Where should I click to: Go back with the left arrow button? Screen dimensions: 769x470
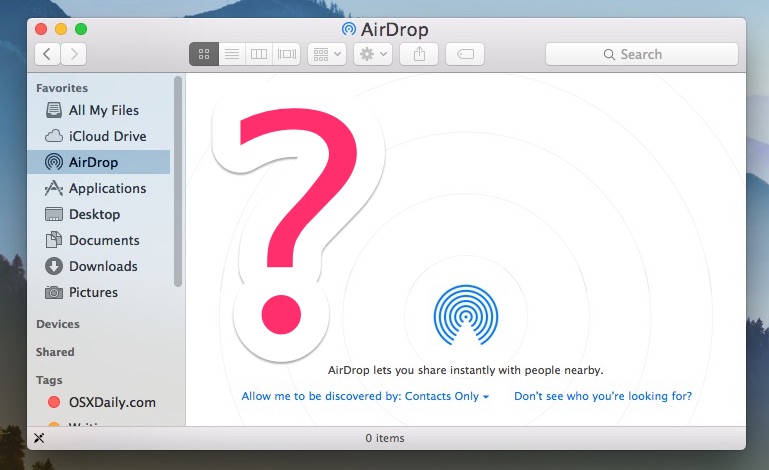click(48, 54)
